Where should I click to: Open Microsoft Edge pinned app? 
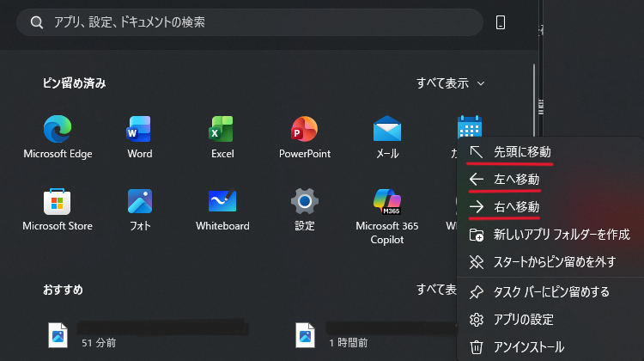[58, 137]
